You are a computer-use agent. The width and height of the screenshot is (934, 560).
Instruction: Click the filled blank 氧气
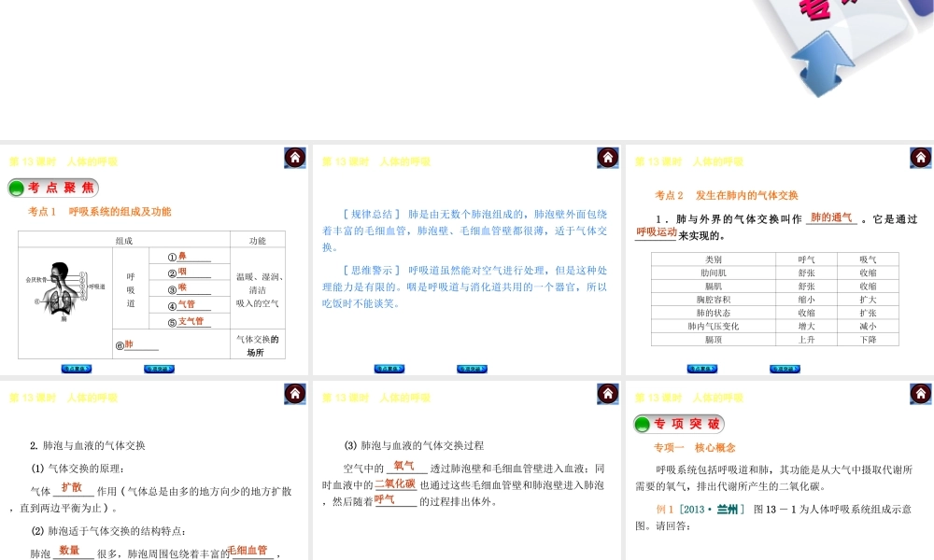click(x=403, y=466)
